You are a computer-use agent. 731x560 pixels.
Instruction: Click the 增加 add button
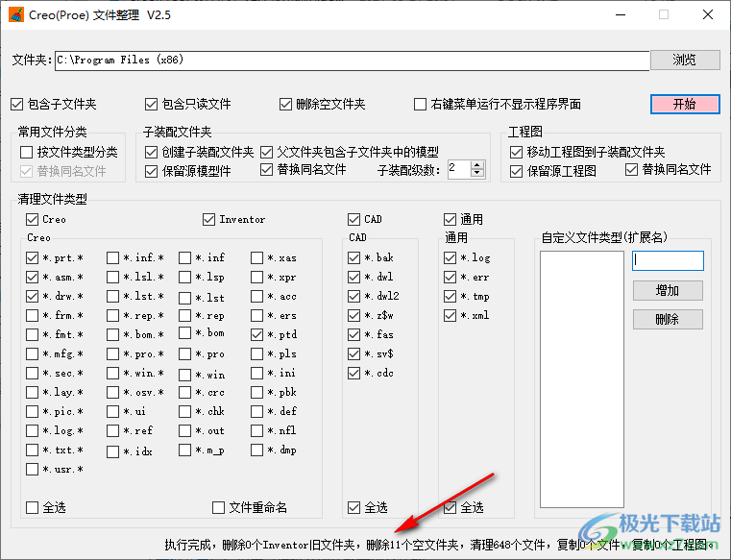(668, 290)
